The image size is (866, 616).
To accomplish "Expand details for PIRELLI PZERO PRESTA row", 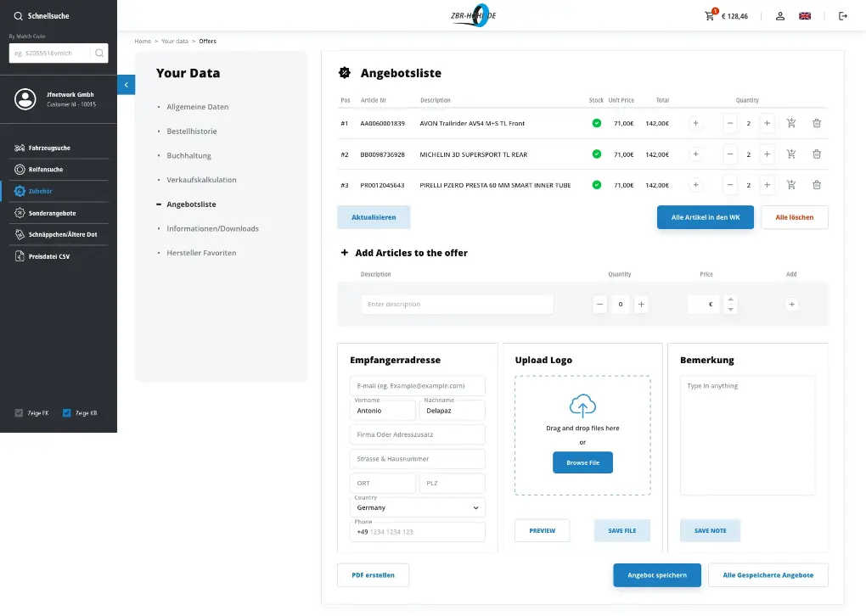I will pos(695,185).
